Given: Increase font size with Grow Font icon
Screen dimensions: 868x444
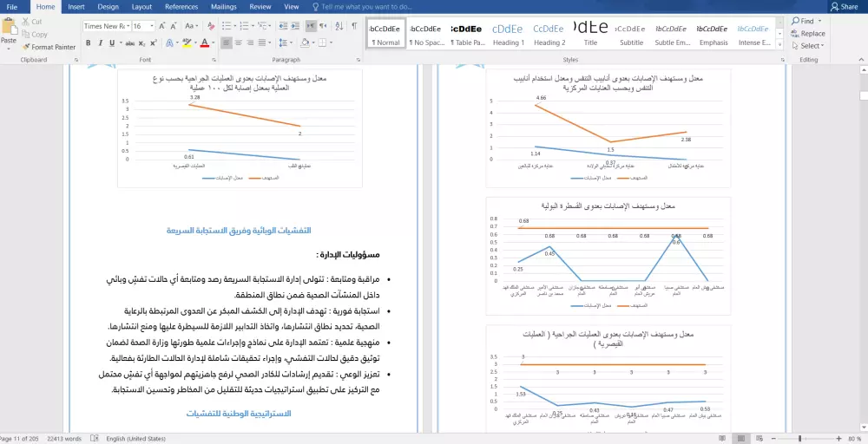Looking at the screenshot, I should (162, 26).
